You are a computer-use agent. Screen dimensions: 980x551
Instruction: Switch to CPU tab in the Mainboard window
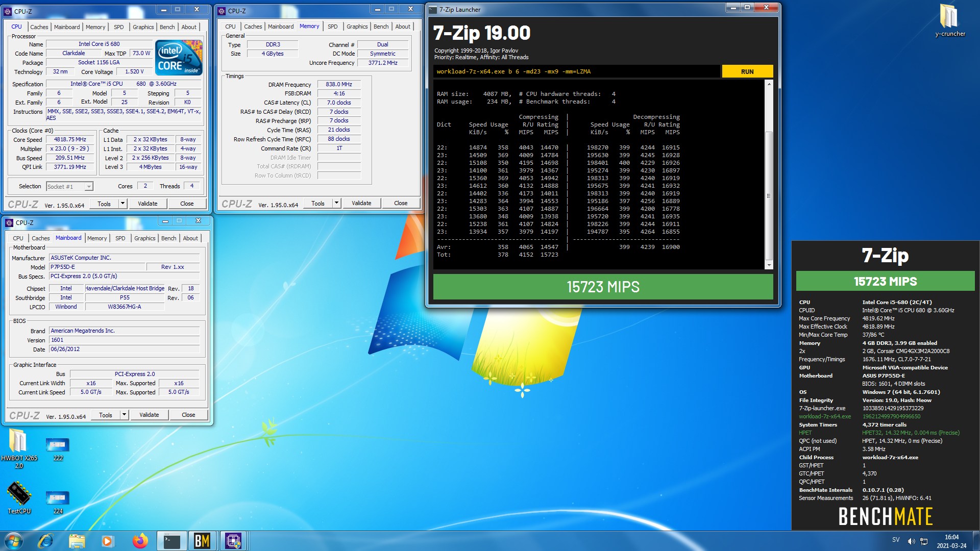click(18, 238)
